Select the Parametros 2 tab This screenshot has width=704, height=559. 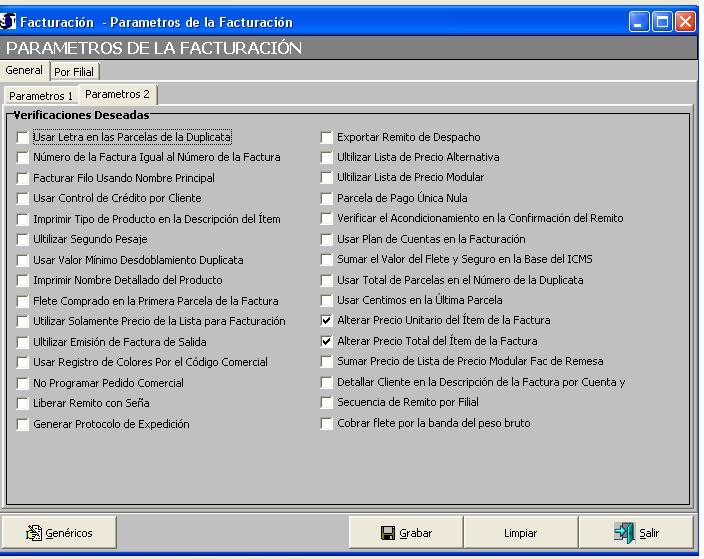(117, 94)
